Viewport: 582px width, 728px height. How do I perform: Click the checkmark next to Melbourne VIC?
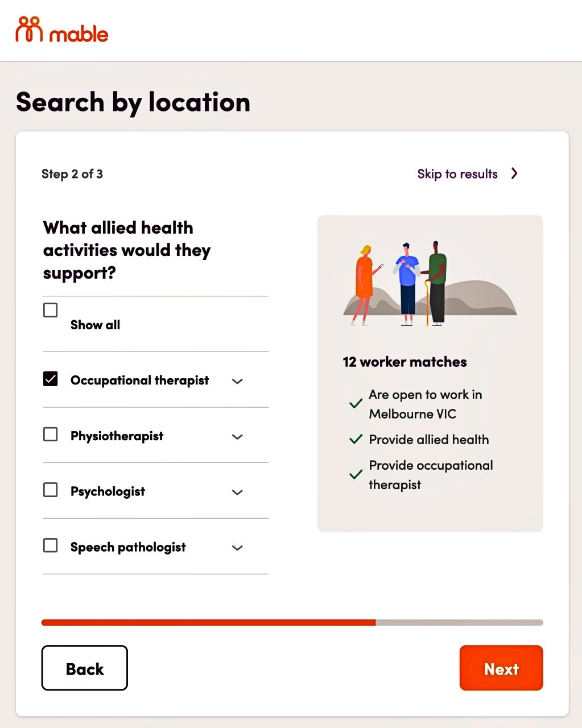(356, 404)
